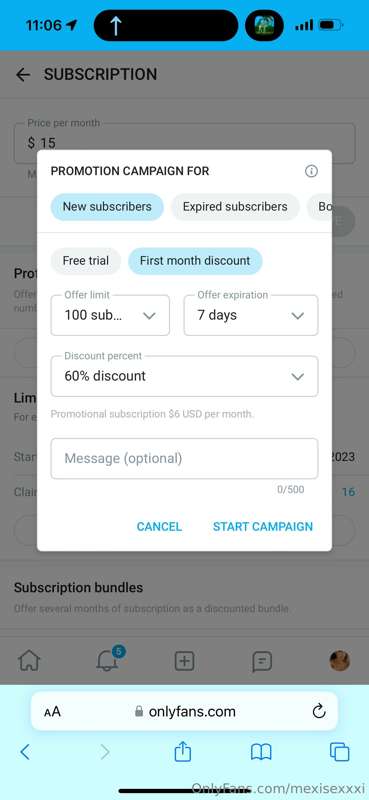Select the New subscribers chip

(x=107, y=207)
